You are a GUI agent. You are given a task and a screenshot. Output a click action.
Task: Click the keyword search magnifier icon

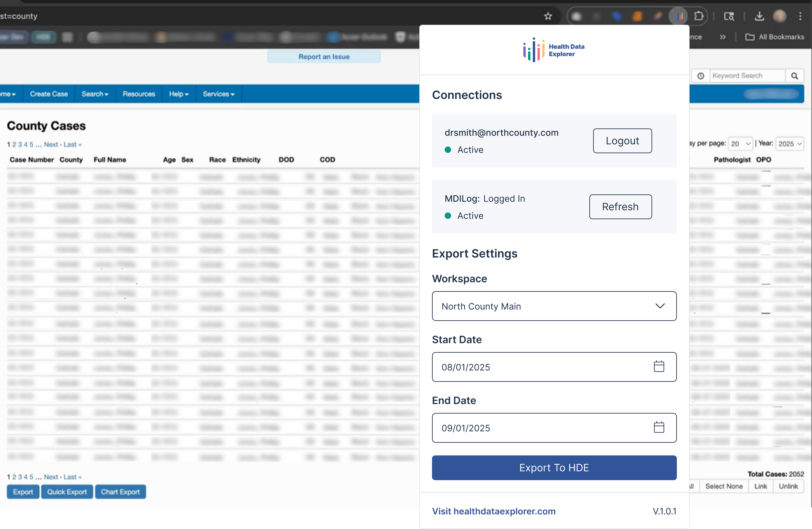[x=794, y=76]
